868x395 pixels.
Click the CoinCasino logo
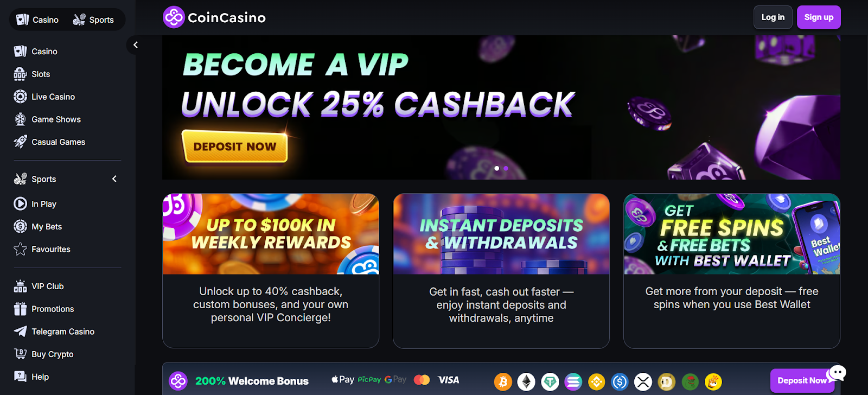[214, 17]
